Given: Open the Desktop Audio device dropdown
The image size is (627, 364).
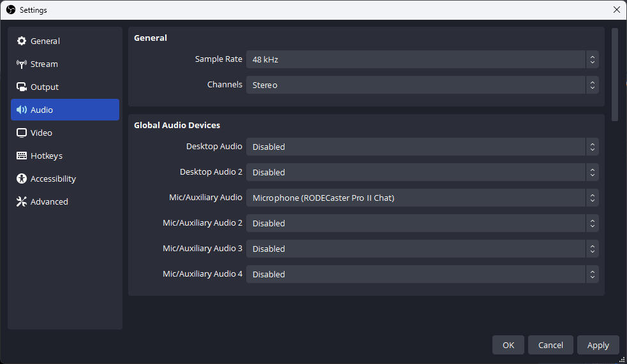Looking at the screenshot, I should click(422, 147).
